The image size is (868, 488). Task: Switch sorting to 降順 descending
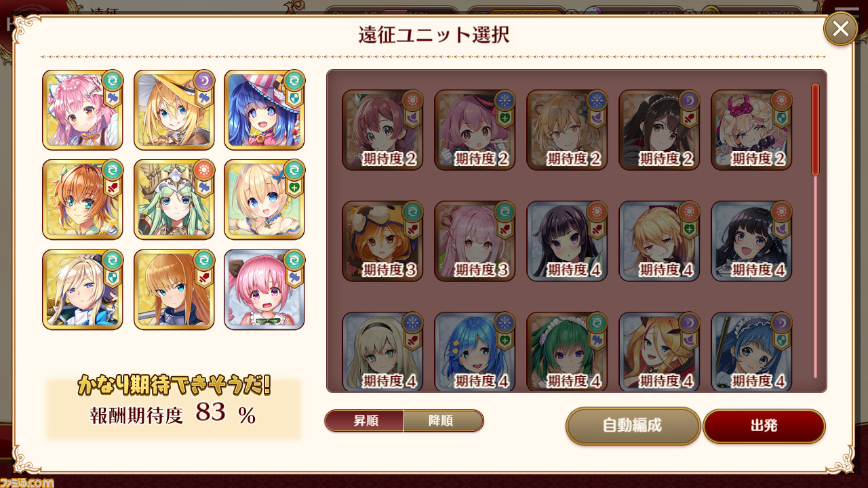[x=443, y=421]
